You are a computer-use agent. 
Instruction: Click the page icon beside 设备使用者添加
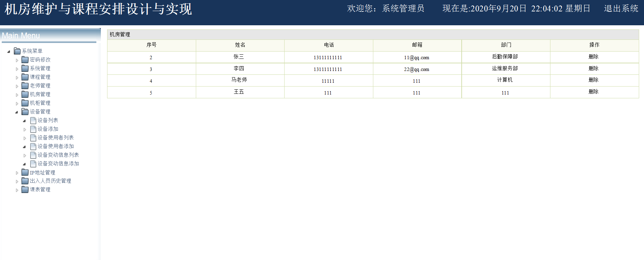[x=33, y=146]
